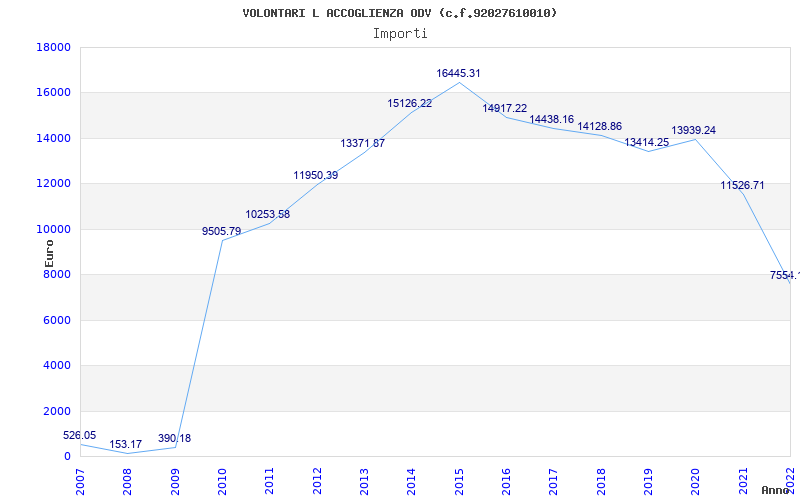Click the 10253.58 value label
800x500 pixels.
coord(268,214)
